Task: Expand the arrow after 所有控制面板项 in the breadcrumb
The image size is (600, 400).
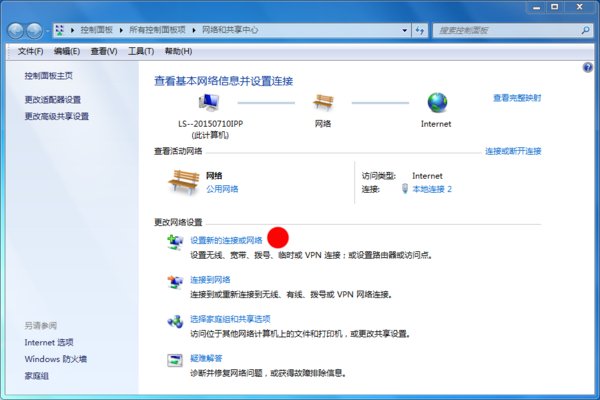Action: [x=194, y=30]
